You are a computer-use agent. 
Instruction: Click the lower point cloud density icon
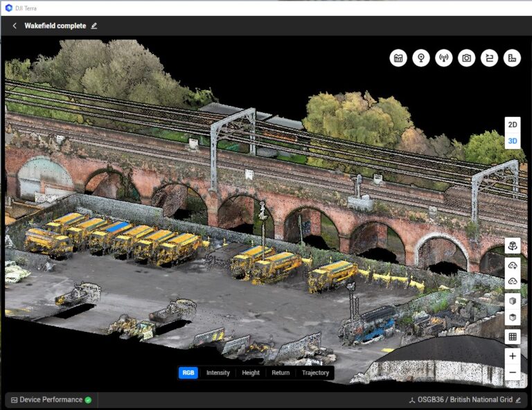click(513, 280)
